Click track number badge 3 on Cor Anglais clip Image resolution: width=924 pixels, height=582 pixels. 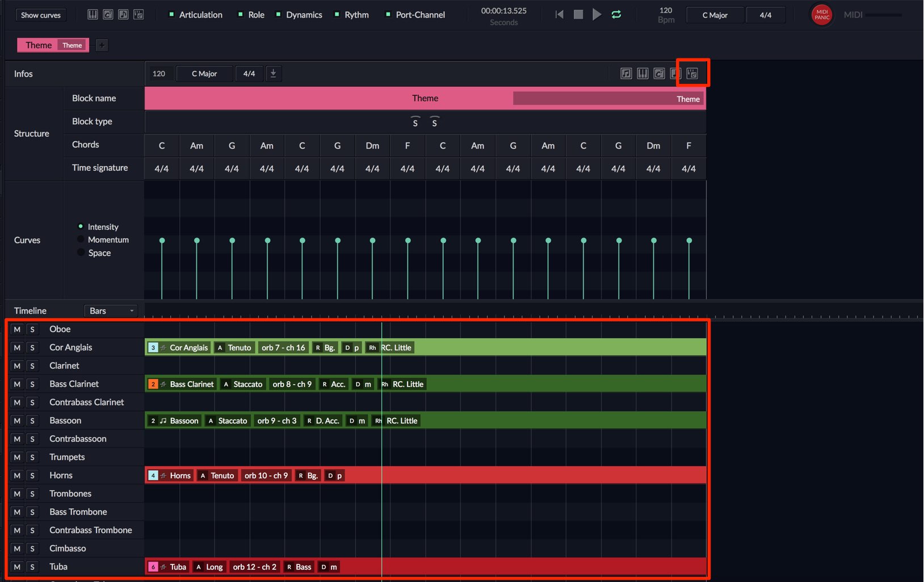[153, 348]
